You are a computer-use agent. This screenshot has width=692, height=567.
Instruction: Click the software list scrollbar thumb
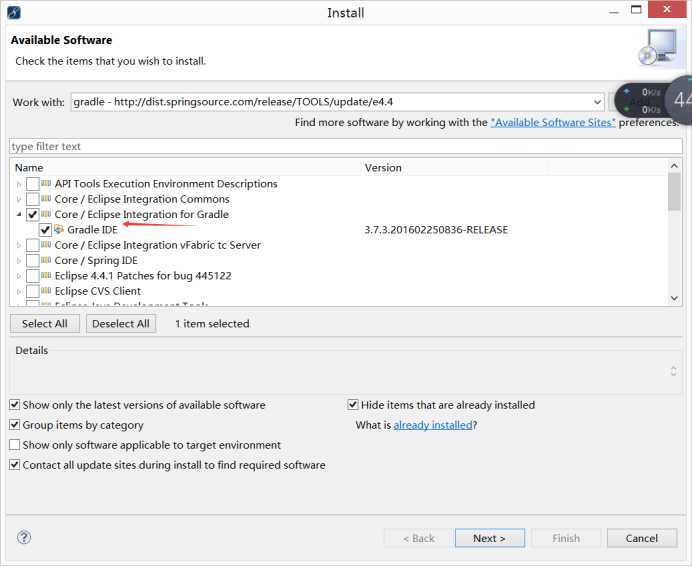[x=674, y=192]
